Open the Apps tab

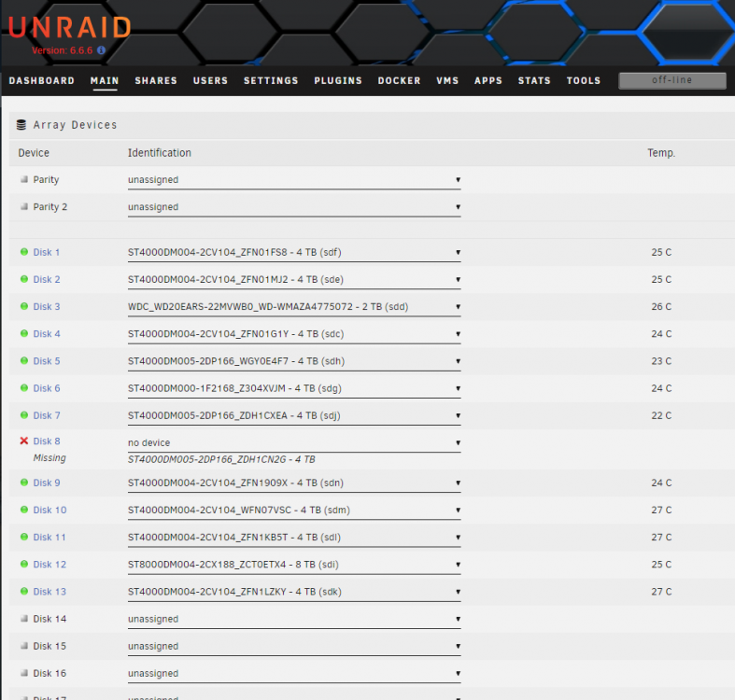(x=488, y=80)
